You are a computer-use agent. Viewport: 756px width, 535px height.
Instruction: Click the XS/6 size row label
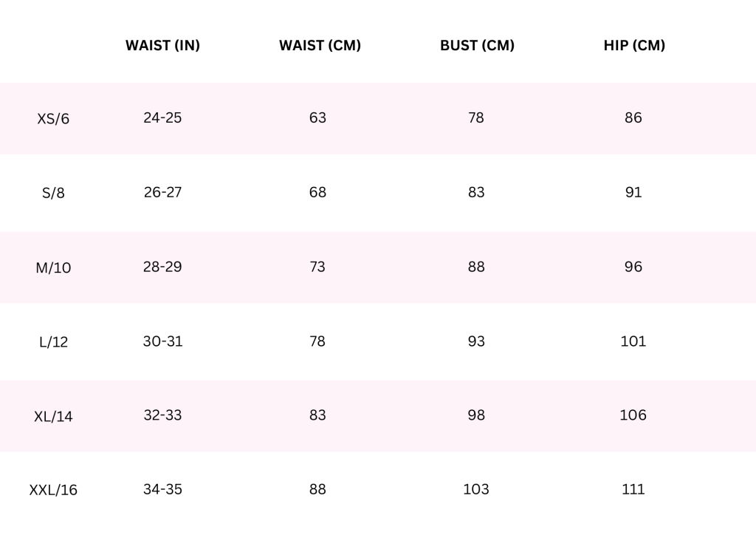pos(53,119)
